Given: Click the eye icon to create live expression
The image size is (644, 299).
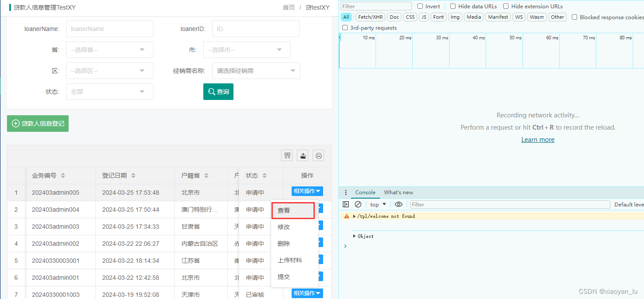Looking at the screenshot, I should pyautogui.click(x=398, y=204).
